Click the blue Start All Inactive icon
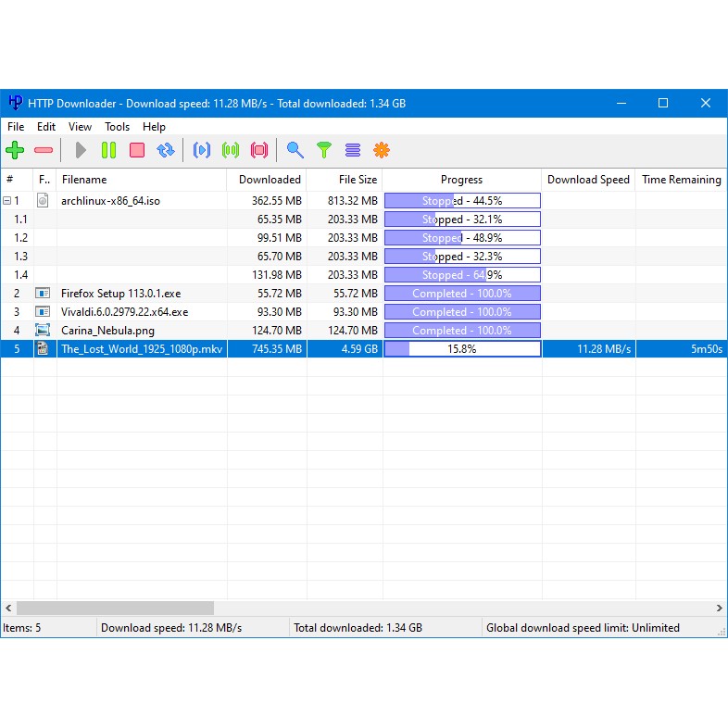 202,150
